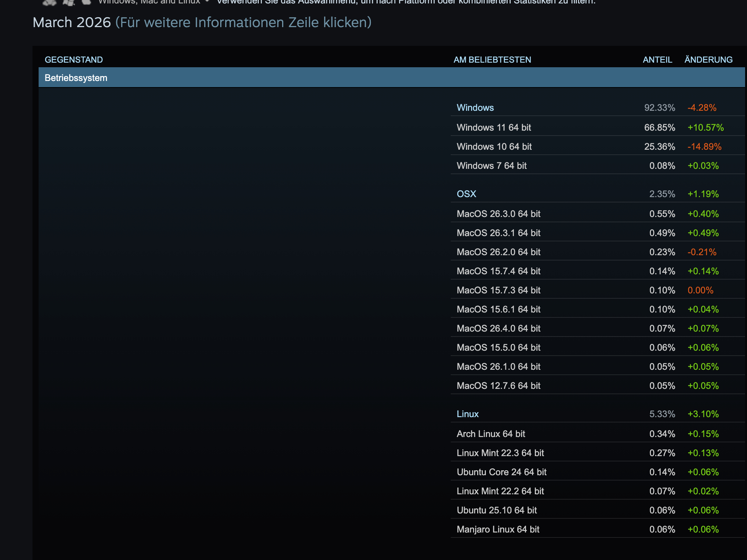Viewport: 747px width, 560px height.
Task: Select the Windows 7 64 bit row
Action: pyautogui.click(x=491, y=166)
